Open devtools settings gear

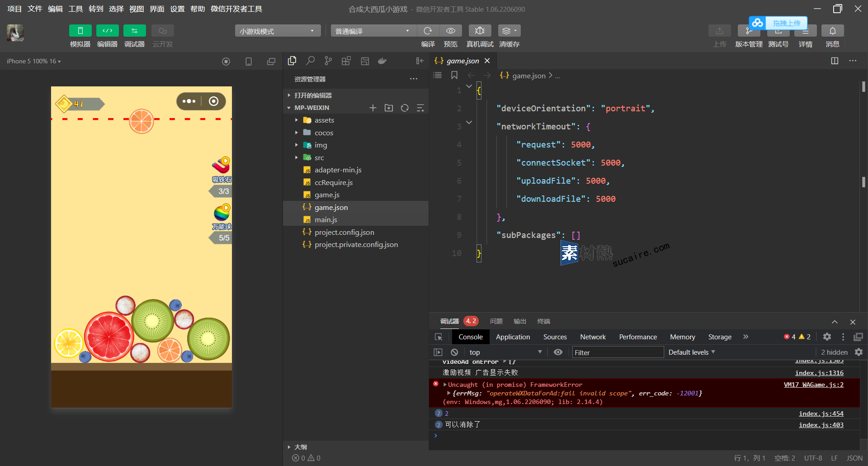point(827,337)
